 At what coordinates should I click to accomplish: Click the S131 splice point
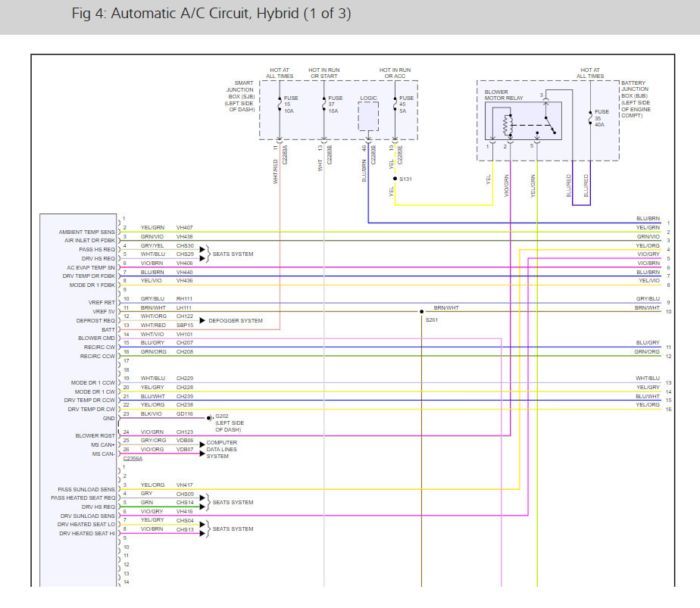pos(395,179)
